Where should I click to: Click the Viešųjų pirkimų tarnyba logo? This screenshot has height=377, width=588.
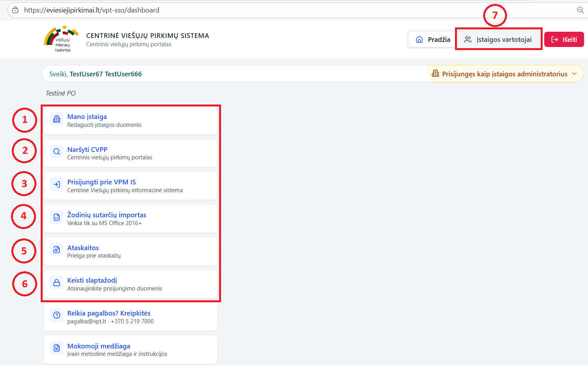pyautogui.click(x=61, y=39)
